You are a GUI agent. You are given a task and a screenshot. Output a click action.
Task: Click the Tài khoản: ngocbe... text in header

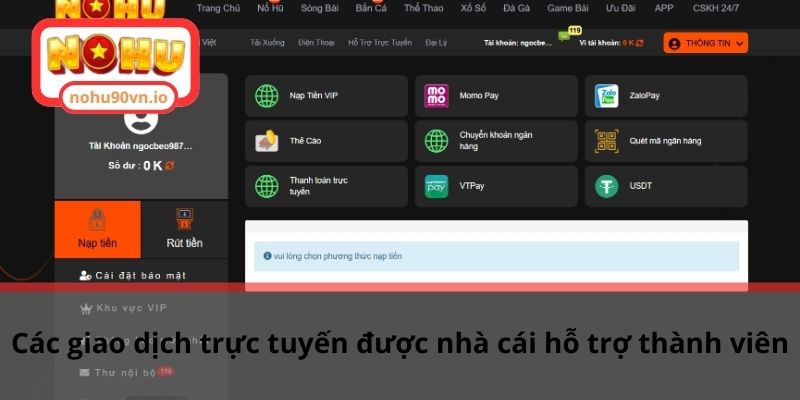point(518,43)
